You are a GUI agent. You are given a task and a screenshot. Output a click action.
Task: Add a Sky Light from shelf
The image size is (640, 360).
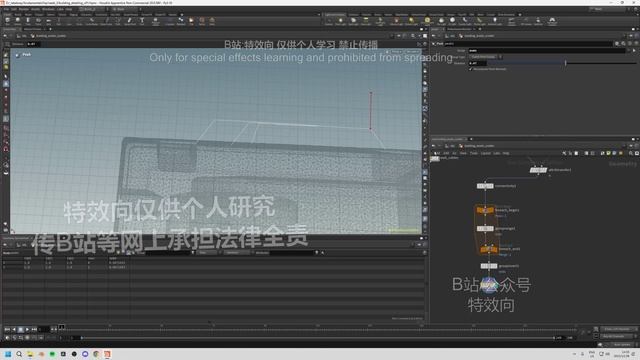(441, 21)
